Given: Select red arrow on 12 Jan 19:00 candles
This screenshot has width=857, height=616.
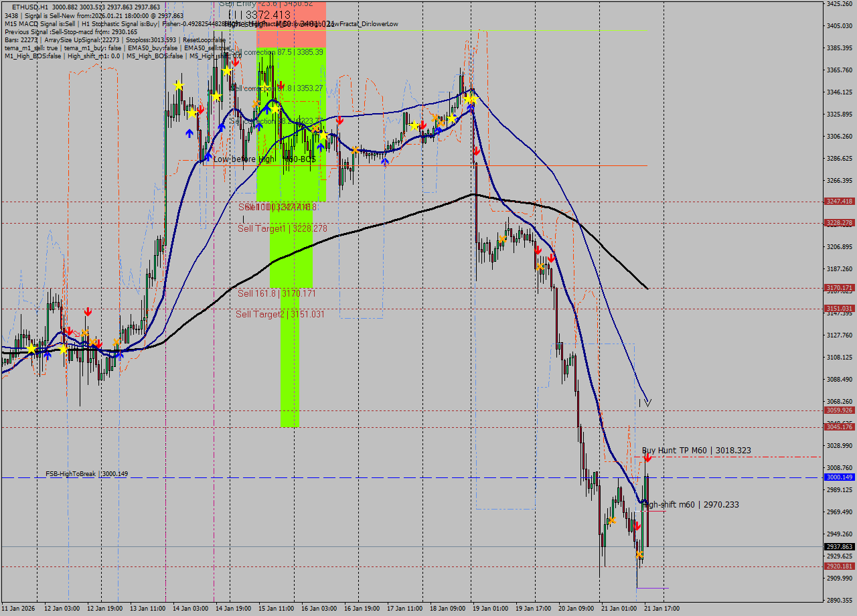Looking at the screenshot, I should pyautogui.click(x=88, y=312).
